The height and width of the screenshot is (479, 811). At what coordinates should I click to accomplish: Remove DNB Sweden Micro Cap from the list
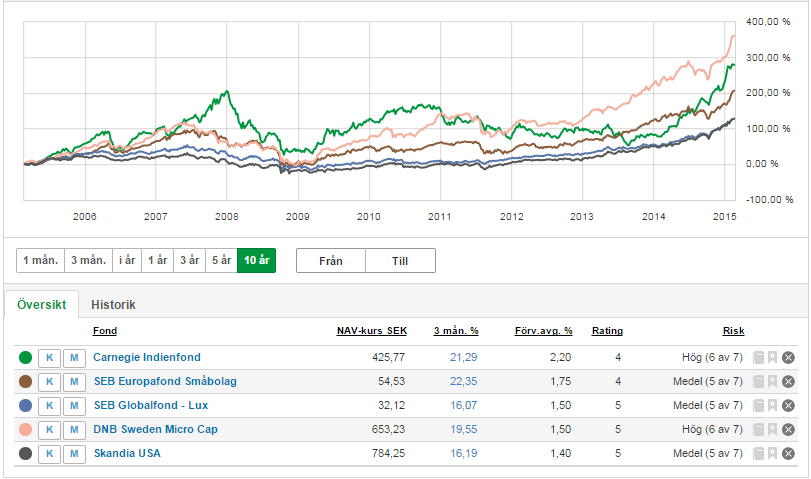point(788,429)
